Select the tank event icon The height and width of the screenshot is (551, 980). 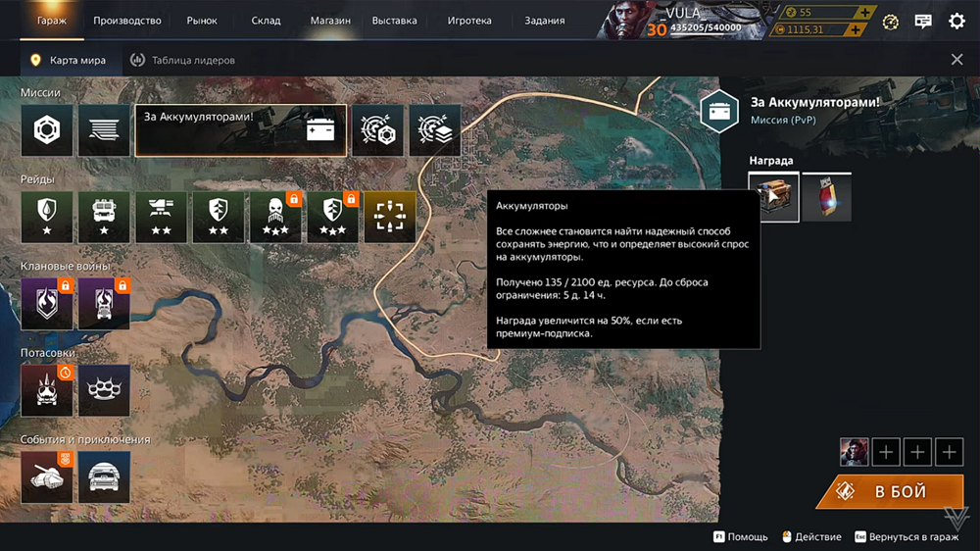(47, 477)
